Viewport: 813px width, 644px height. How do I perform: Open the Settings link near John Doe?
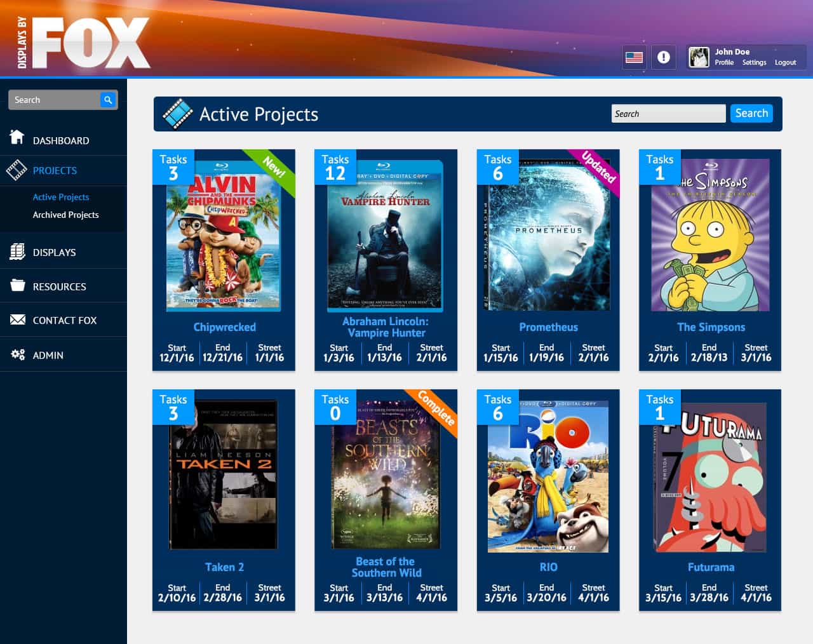point(755,62)
